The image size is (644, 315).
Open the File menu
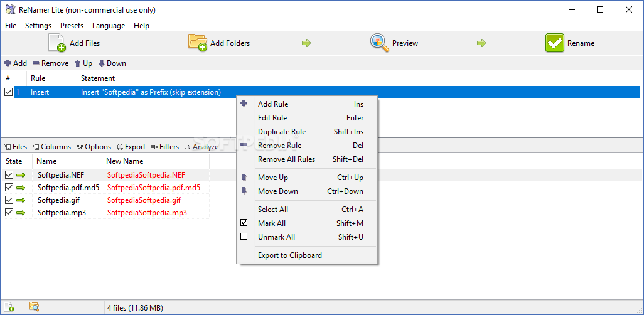[11, 26]
